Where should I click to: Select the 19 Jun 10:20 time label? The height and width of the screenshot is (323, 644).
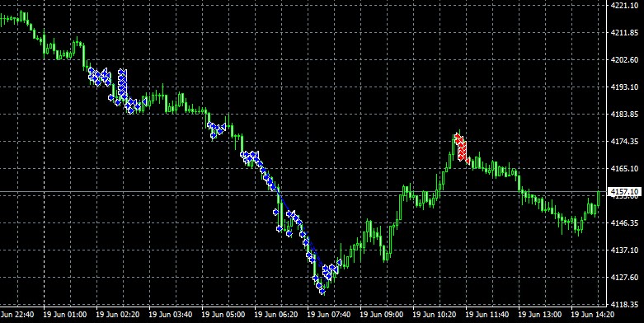click(x=435, y=315)
